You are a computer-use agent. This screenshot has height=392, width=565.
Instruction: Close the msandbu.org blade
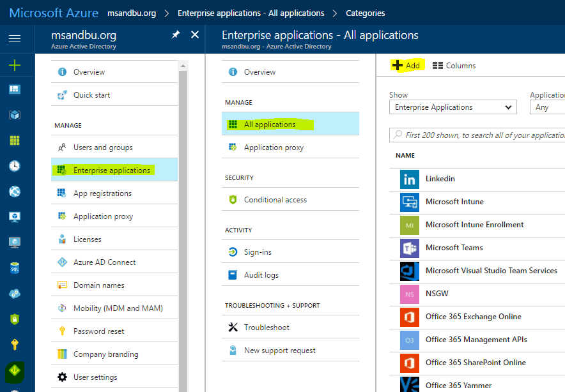pos(194,34)
